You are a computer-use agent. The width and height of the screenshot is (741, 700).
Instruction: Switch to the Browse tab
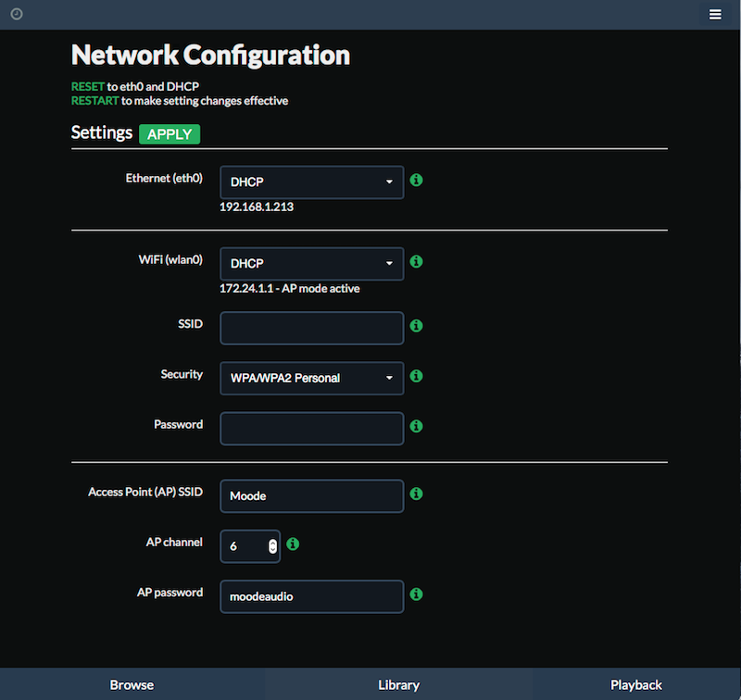pyautogui.click(x=132, y=684)
